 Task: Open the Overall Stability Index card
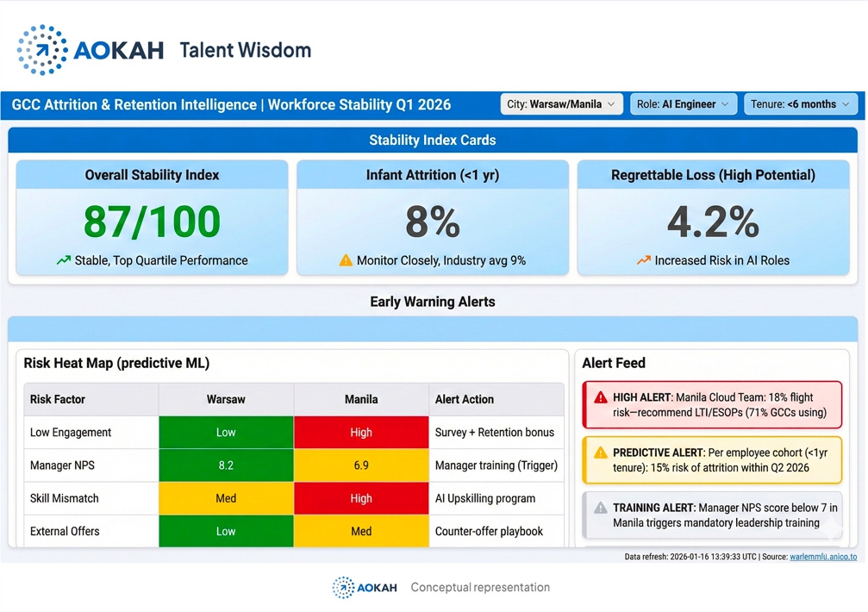point(152,217)
